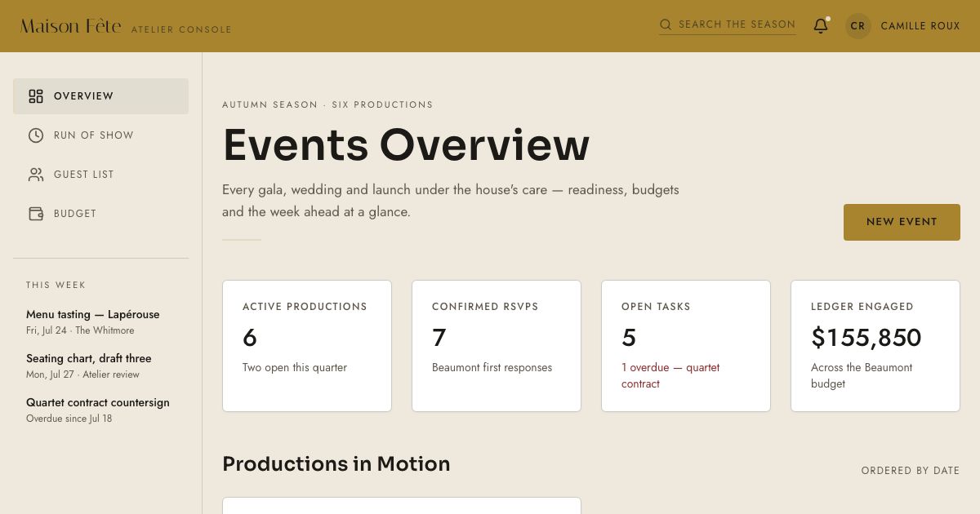Select the Active Productions card
980x514 pixels.
coord(307,346)
